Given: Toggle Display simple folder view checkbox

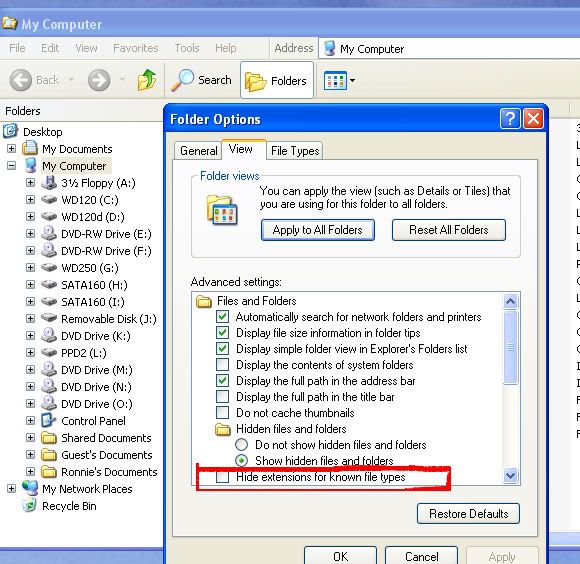Looking at the screenshot, I should click(223, 348).
